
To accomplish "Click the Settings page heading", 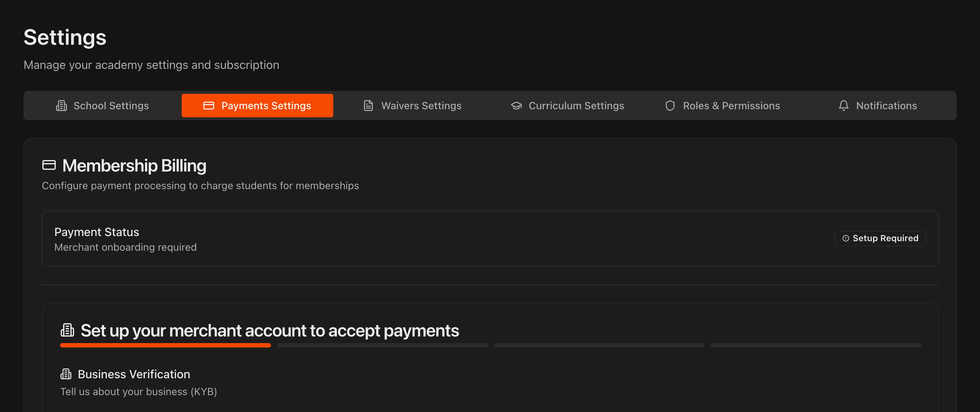I will [65, 37].
